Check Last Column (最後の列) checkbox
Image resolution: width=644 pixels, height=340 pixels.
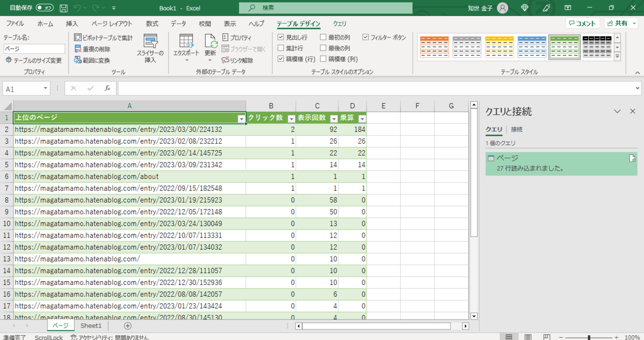[323, 48]
